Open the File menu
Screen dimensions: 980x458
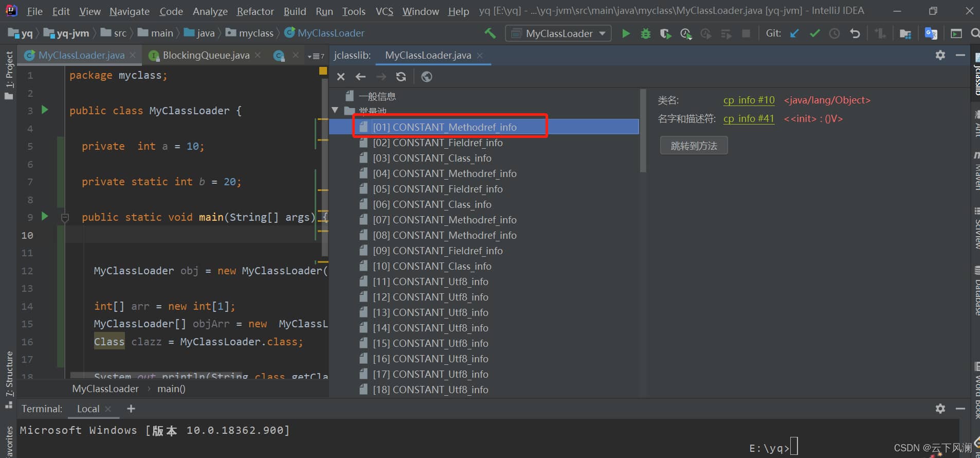click(x=34, y=11)
